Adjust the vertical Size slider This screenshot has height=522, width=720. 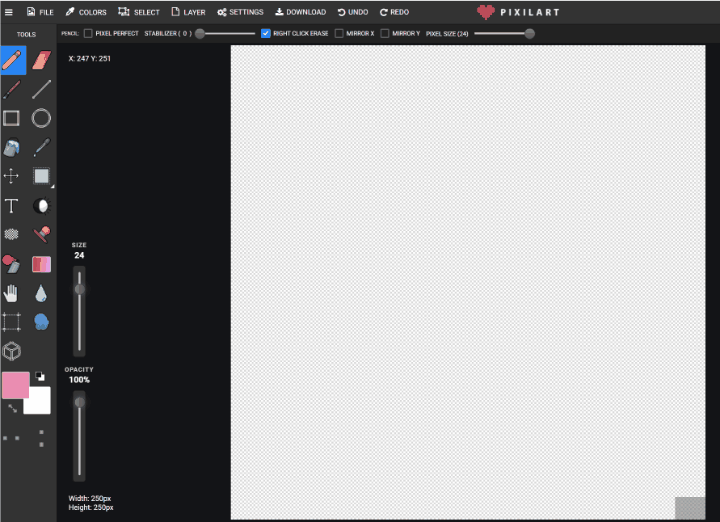pos(79,289)
